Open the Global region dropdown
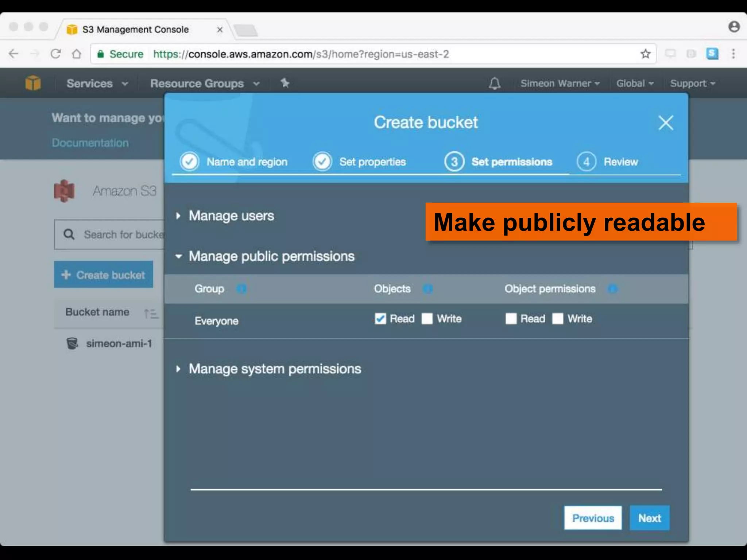The width and height of the screenshot is (747, 560). coord(635,83)
